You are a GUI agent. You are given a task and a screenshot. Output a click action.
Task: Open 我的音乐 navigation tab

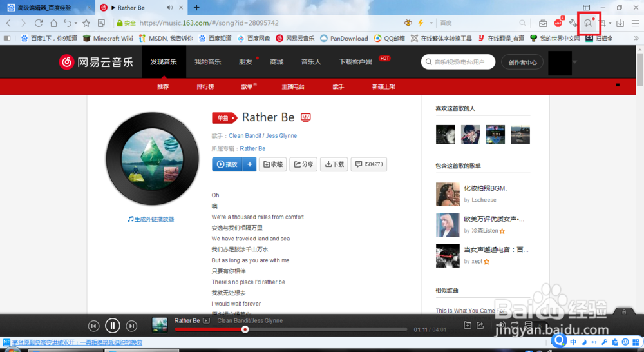click(208, 62)
